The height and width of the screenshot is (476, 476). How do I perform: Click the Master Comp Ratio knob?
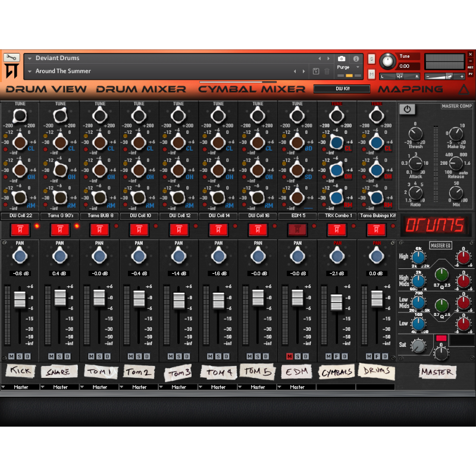point(415,193)
